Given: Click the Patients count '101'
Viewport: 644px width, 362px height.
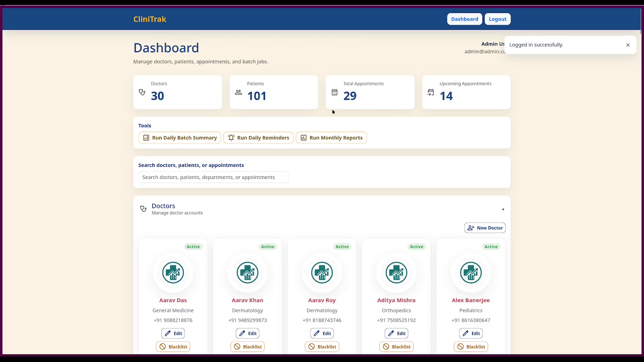Looking at the screenshot, I should coord(257,96).
